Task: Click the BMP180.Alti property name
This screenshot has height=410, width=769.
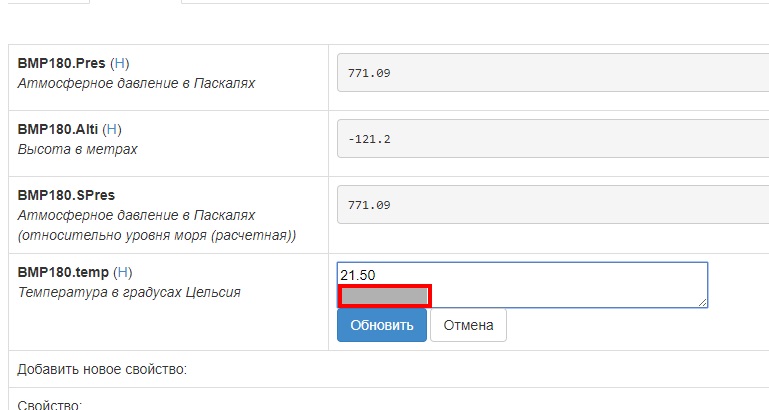Action: (x=57, y=129)
